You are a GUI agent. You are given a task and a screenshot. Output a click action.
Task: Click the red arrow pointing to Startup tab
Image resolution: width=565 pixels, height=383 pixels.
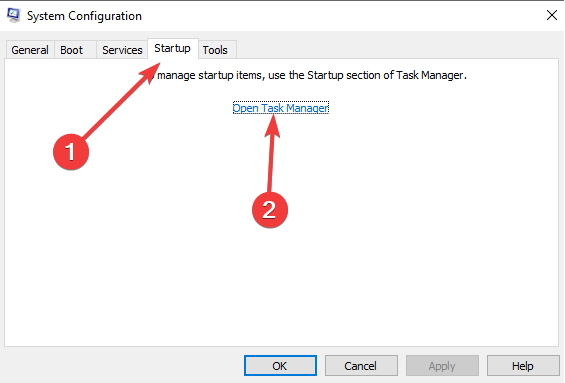click(x=121, y=101)
